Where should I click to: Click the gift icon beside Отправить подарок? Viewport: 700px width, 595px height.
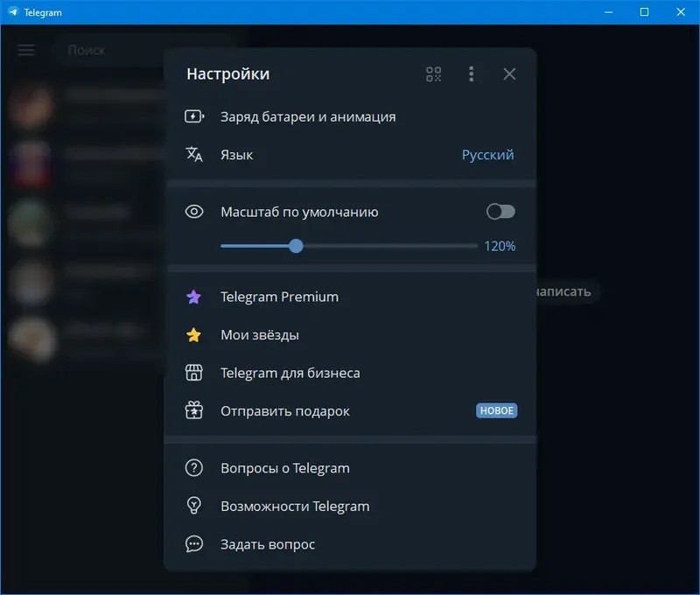pyautogui.click(x=193, y=410)
